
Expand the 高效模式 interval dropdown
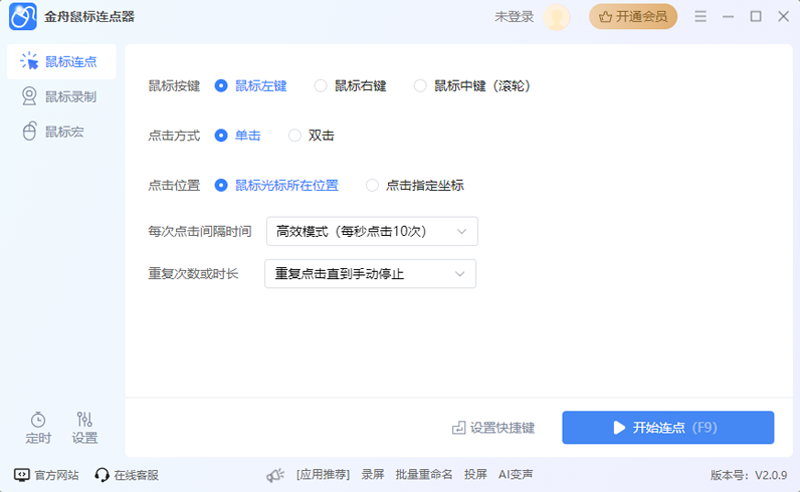(x=372, y=231)
